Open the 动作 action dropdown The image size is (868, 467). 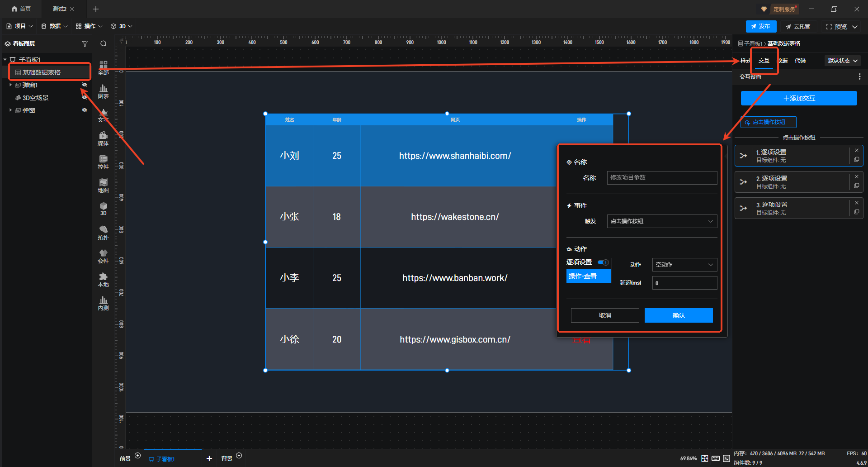[x=684, y=265]
